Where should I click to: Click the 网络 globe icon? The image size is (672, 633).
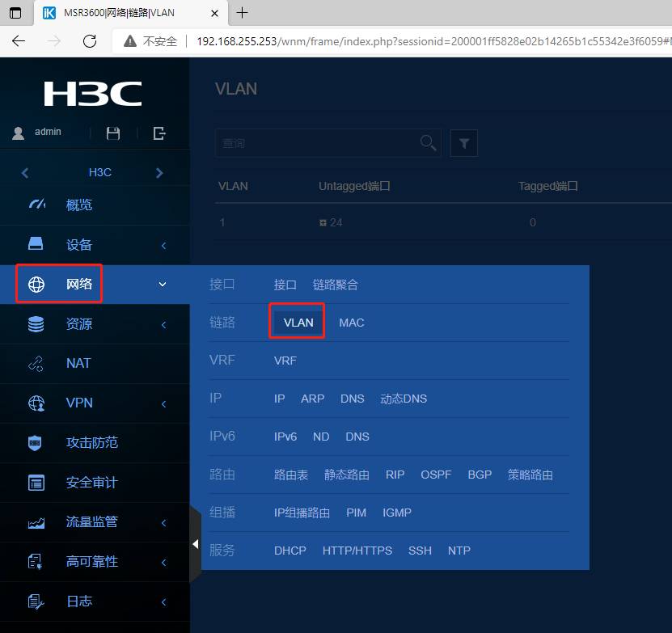pyautogui.click(x=36, y=284)
